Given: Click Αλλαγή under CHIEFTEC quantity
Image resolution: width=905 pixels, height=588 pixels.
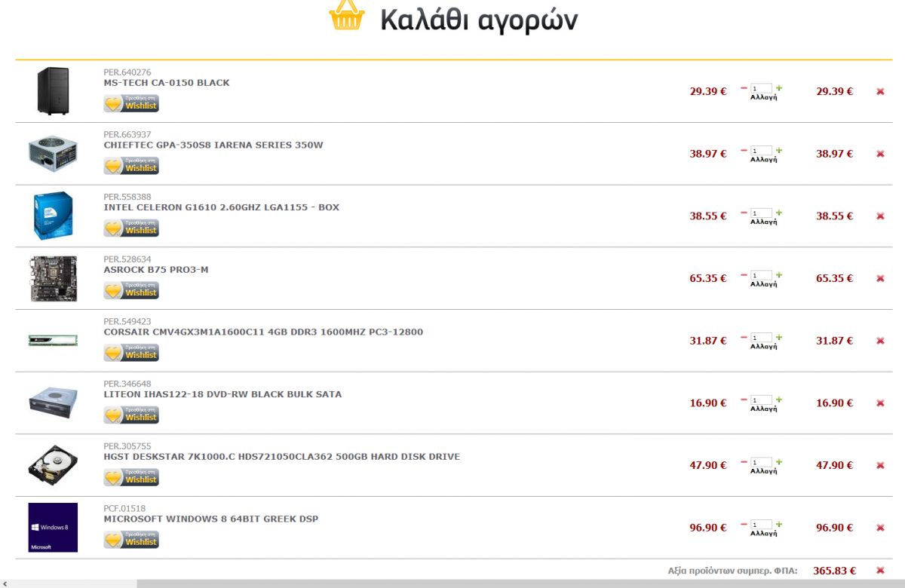Looking at the screenshot, I should [x=763, y=160].
